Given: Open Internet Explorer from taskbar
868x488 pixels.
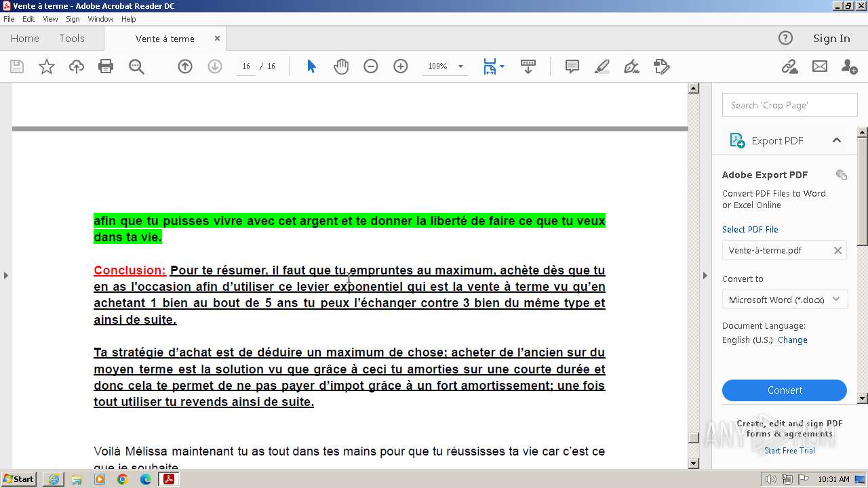Looking at the screenshot, I should tap(54, 479).
